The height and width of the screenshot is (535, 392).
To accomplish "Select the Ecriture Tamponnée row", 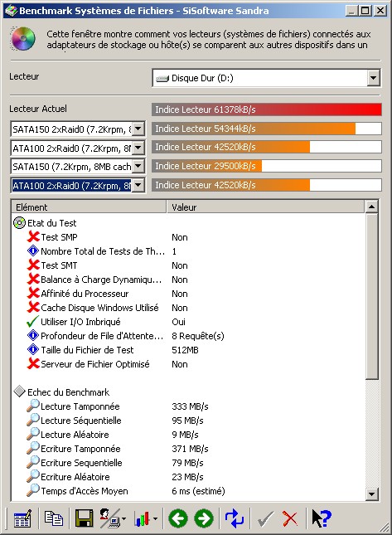I will point(188,449).
